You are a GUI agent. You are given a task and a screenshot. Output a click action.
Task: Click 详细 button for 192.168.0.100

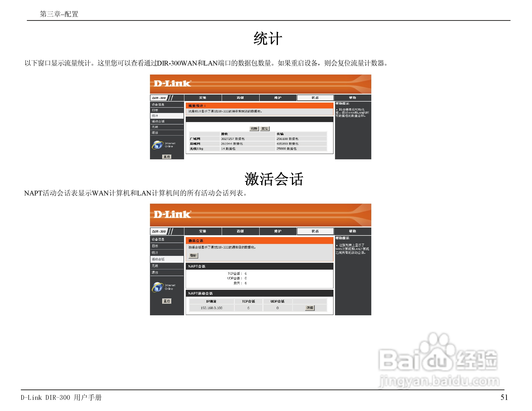[x=310, y=308]
